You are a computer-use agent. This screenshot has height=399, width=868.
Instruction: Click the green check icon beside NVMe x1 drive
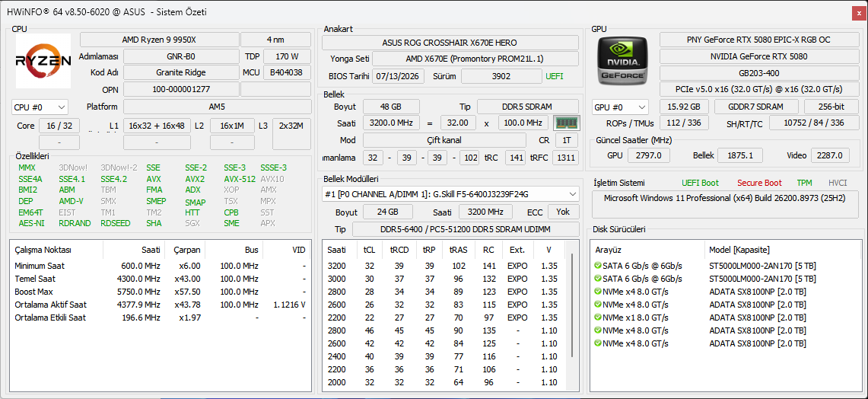(x=597, y=317)
